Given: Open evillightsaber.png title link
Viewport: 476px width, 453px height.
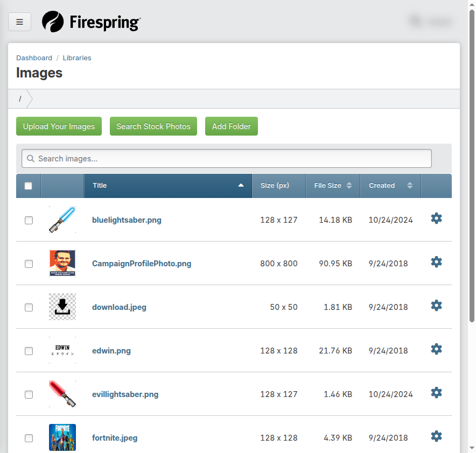Looking at the screenshot, I should pos(125,394).
